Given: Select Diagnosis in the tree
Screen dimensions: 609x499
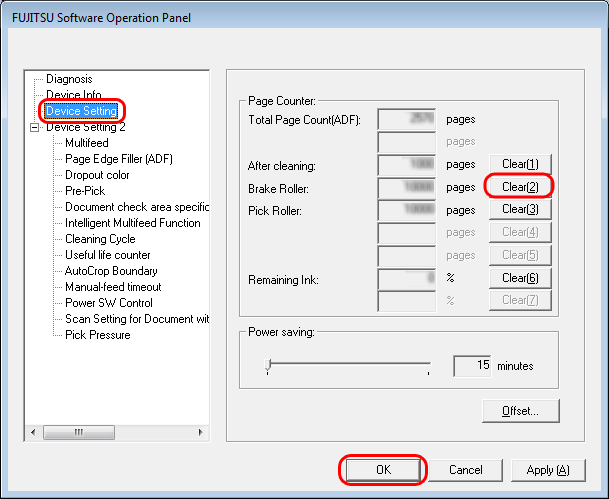Looking at the screenshot, I should pyautogui.click(x=69, y=79).
